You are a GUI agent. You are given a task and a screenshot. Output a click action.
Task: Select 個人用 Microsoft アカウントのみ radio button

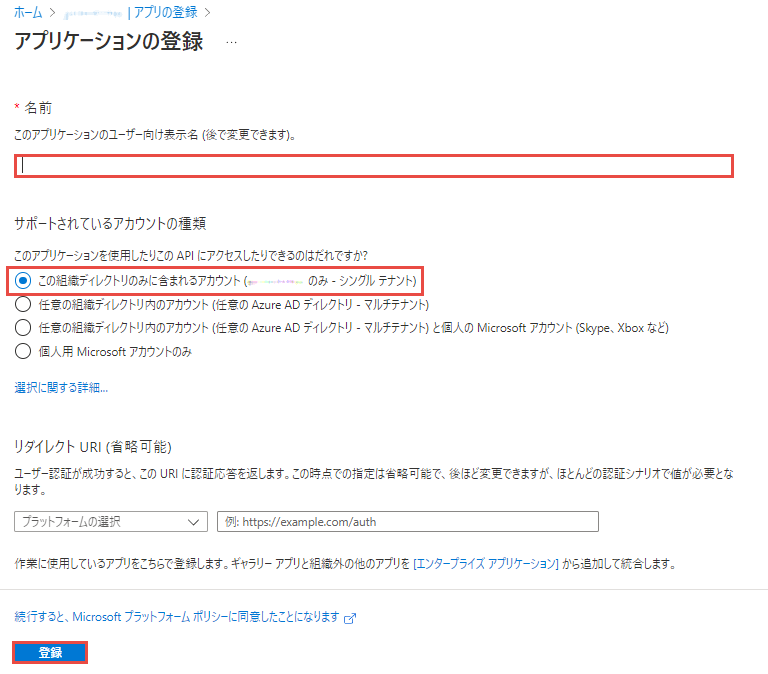point(23,351)
